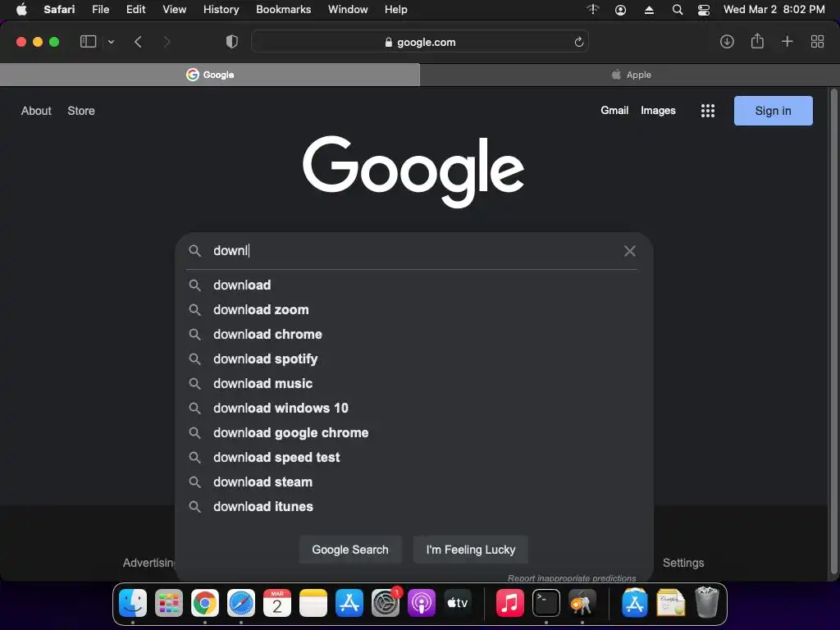The width and height of the screenshot is (840, 630).
Task: Open the Gmail link
Action: tap(614, 111)
